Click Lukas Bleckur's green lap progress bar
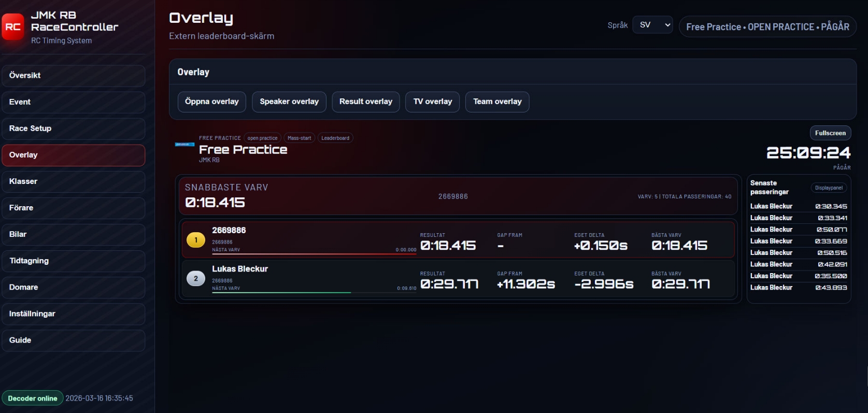 tap(281, 292)
